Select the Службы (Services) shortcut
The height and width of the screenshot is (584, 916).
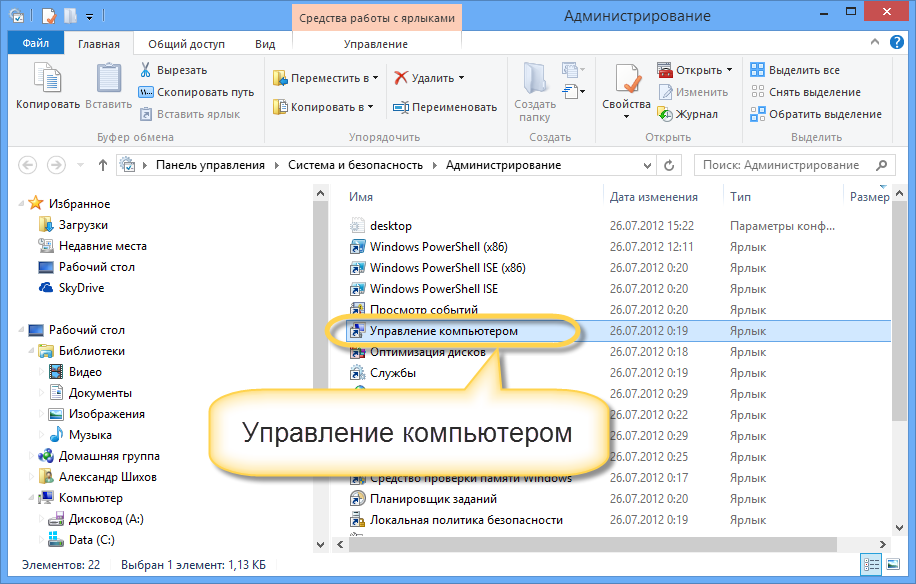pyautogui.click(x=392, y=373)
